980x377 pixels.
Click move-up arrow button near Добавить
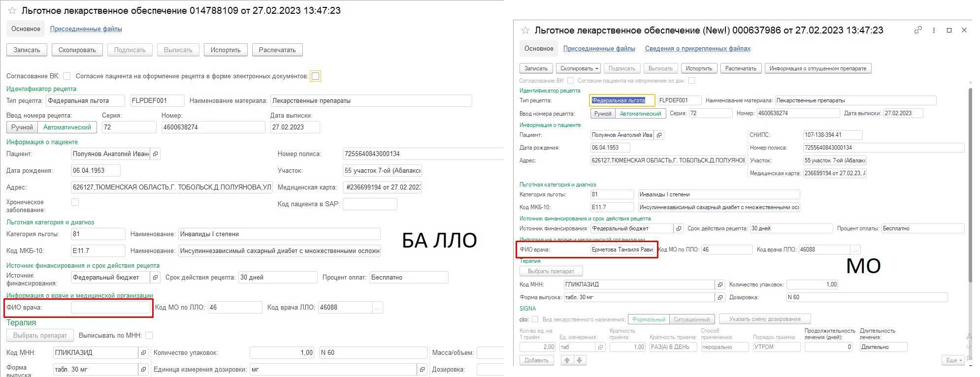coord(567,360)
